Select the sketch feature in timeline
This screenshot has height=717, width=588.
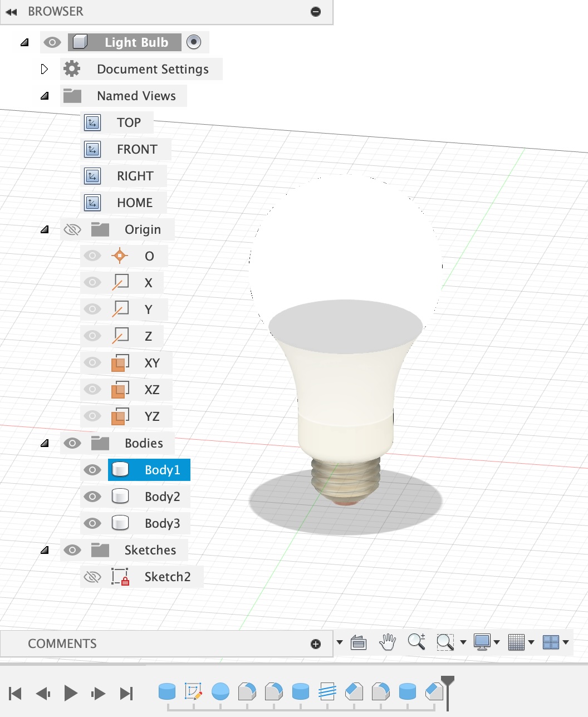[x=193, y=691]
